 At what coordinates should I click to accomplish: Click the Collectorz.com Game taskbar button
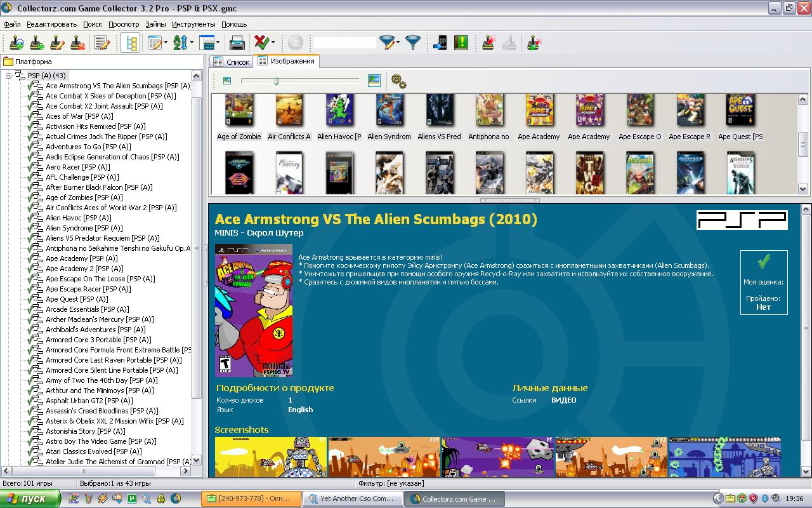(x=454, y=498)
